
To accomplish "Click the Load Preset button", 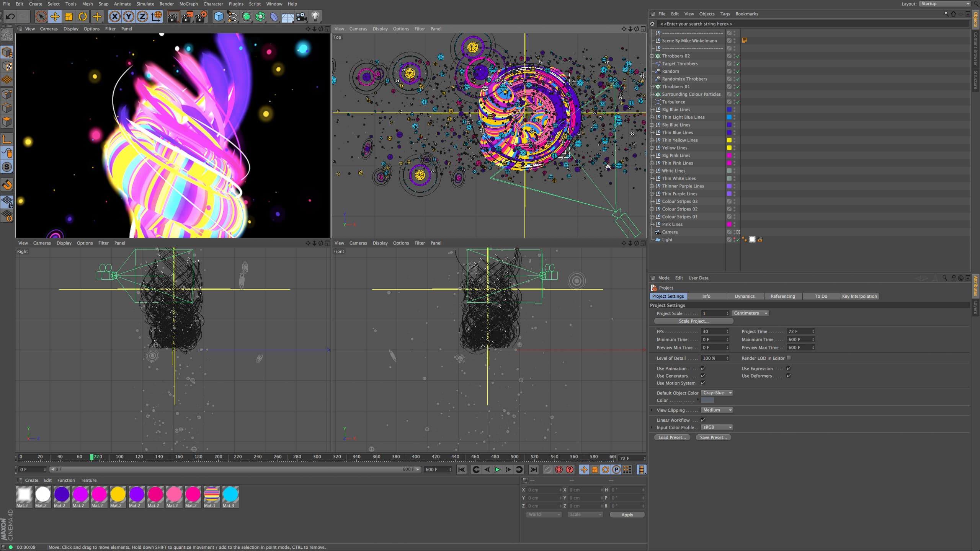I will pos(672,437).
